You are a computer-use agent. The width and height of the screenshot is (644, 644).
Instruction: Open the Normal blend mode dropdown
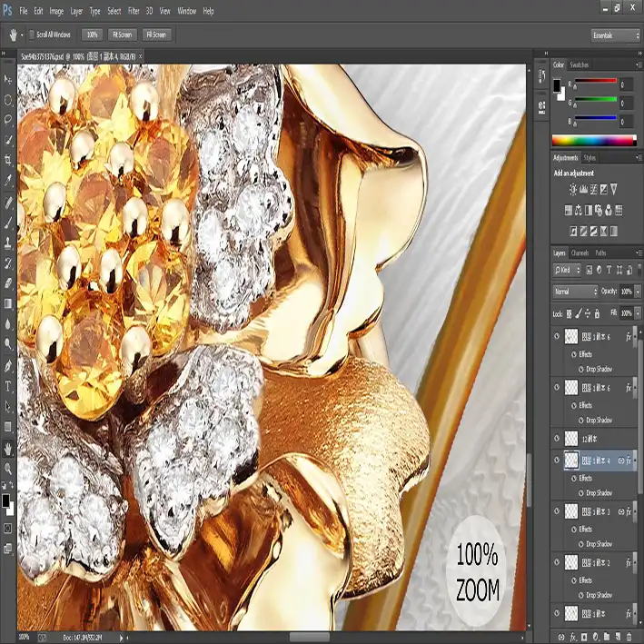(x=575, y=292)
